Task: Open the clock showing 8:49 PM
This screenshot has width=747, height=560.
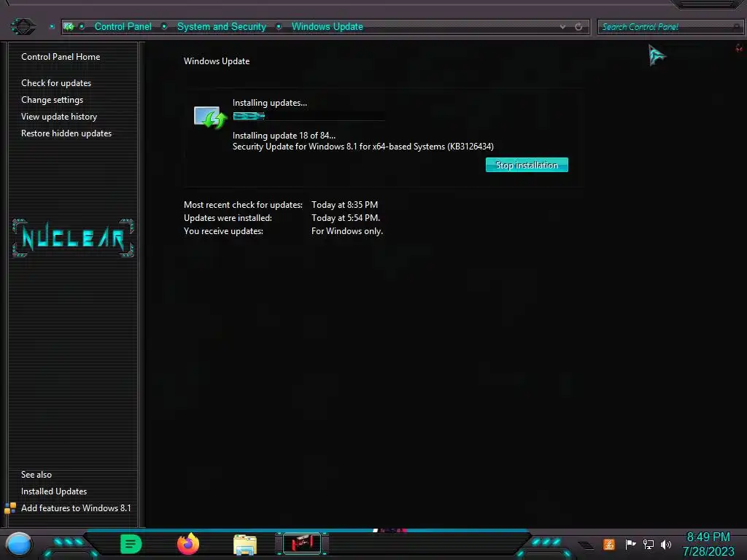Action: click(708, 544)
